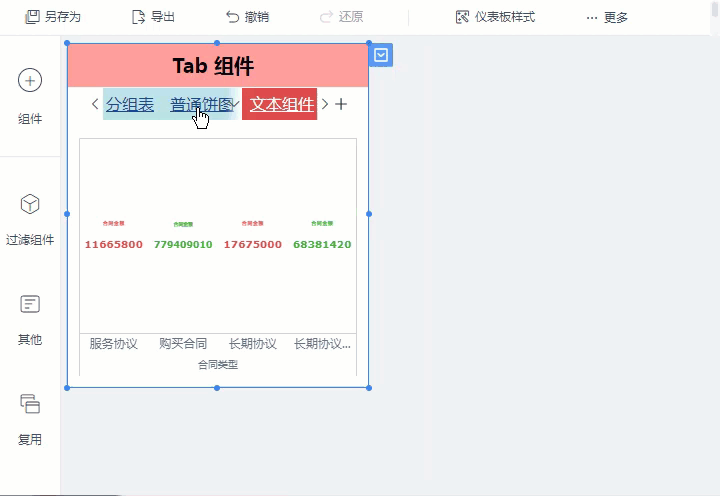Click the 合同类型 axis title
The width and height of the screenshot is (720, 496).
point(218,365)
